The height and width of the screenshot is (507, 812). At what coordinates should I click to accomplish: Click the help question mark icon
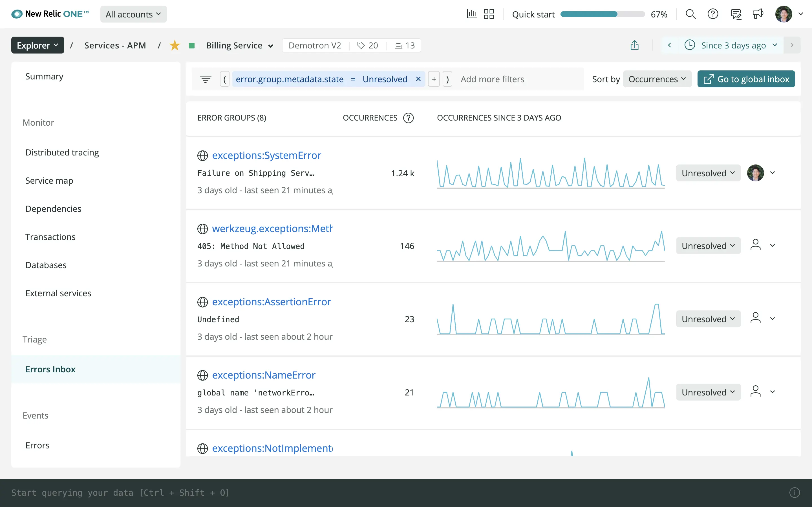[713, 14]
